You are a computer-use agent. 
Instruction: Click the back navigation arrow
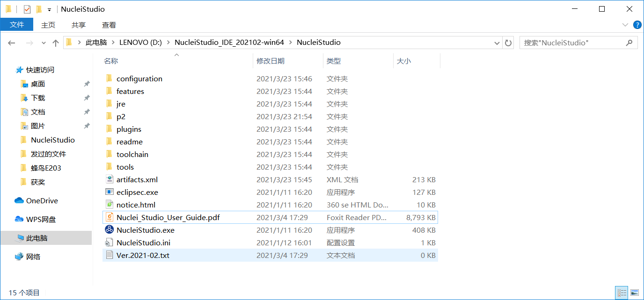click(12, 43)
